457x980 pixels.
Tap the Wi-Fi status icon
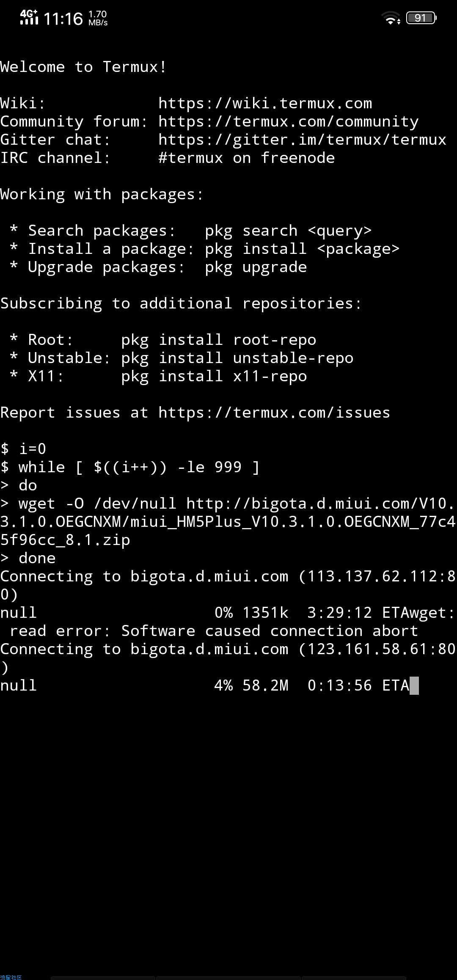pos(391,18)
